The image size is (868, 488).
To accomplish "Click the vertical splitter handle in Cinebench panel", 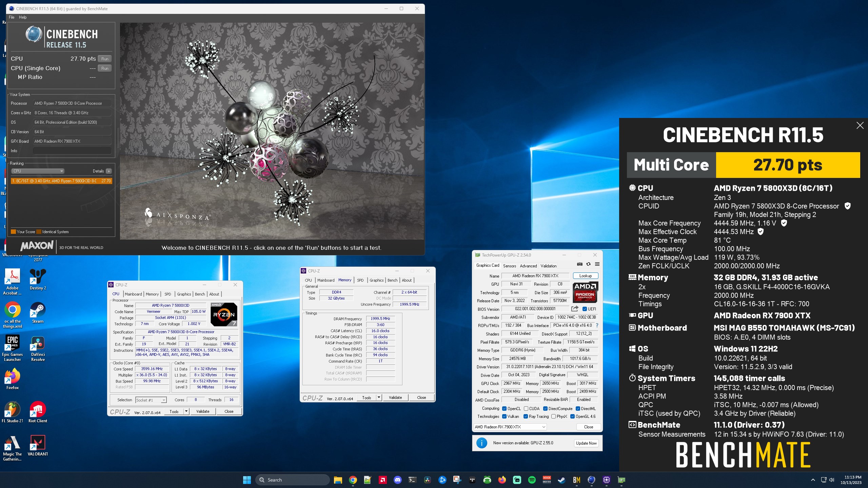I will tap(118, 138).
